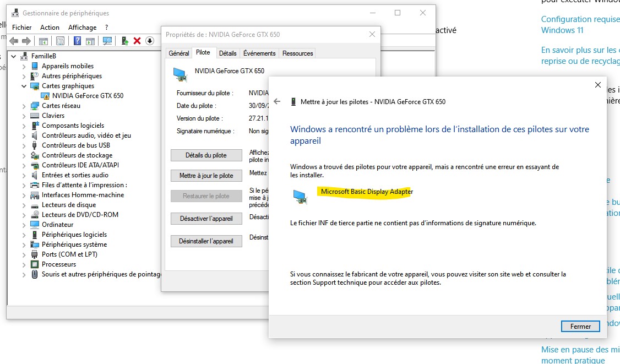Viewport: 620px width, 364px height.
Task: Click the show/hide action pane toolbar icon
Action: (x=90, y=41)
